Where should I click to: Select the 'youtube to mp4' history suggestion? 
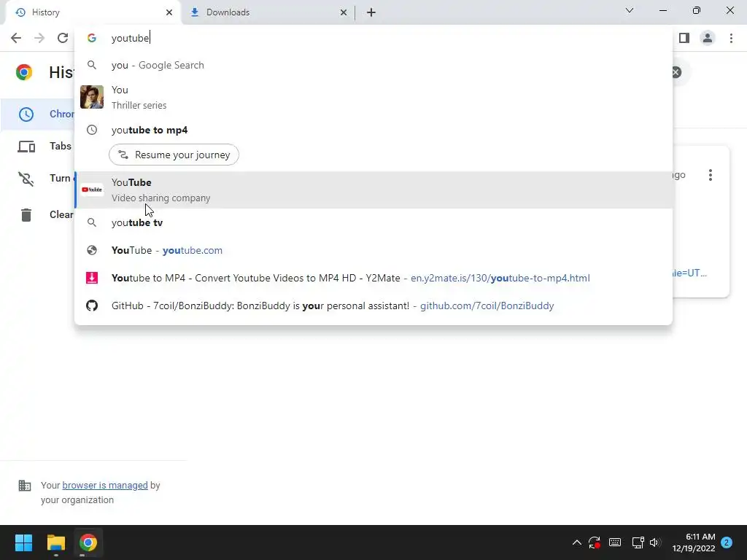[373, 130]
